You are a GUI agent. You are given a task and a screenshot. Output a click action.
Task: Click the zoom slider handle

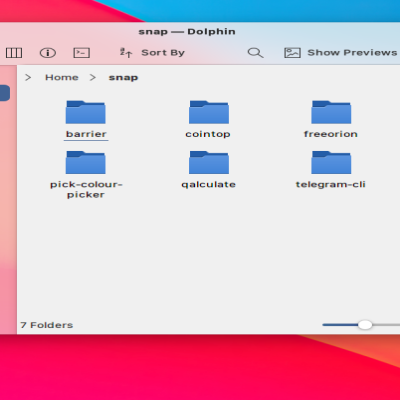click(365, 325)
